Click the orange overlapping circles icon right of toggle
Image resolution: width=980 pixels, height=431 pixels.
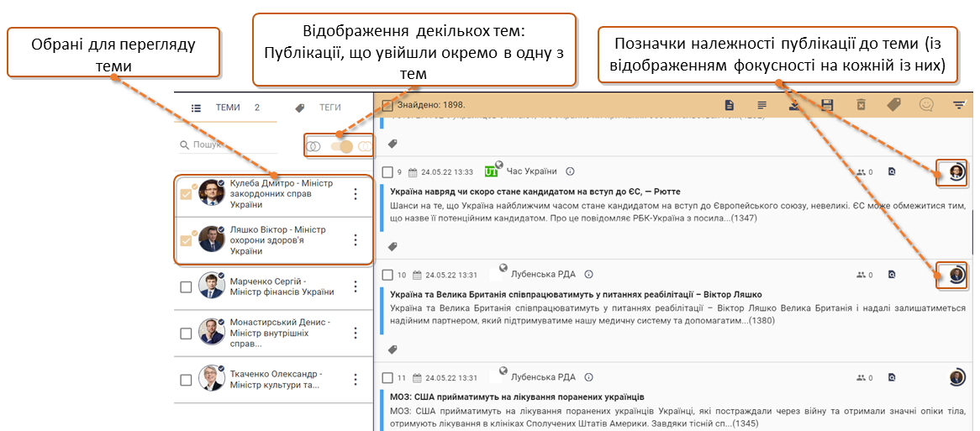365,146
